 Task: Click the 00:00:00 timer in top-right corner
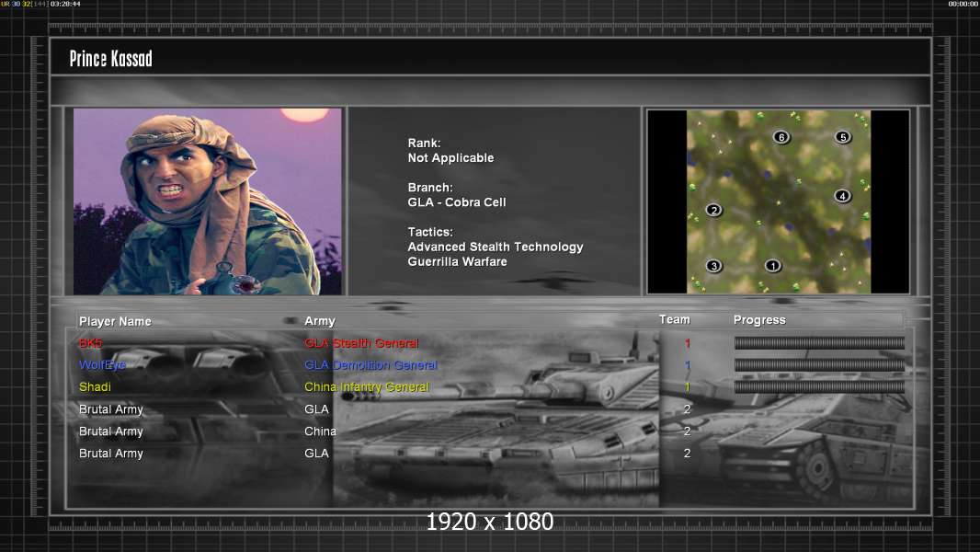pyautogui.click(x=963, y=4)
